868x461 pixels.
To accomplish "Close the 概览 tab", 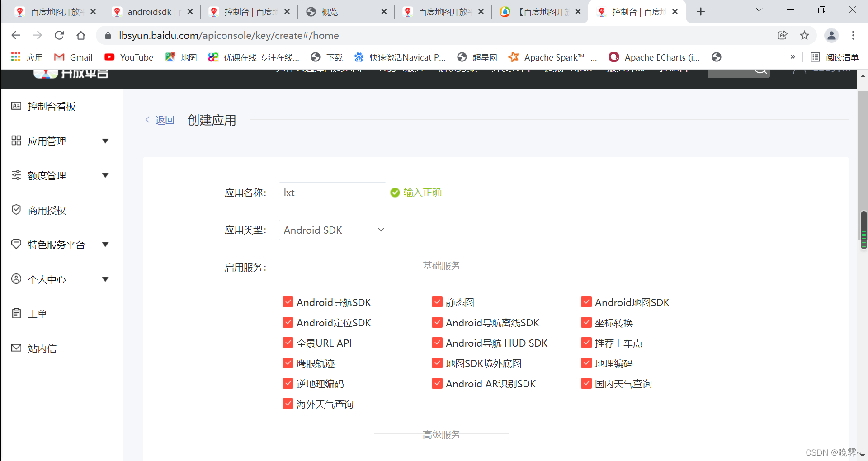I will 384,12.
